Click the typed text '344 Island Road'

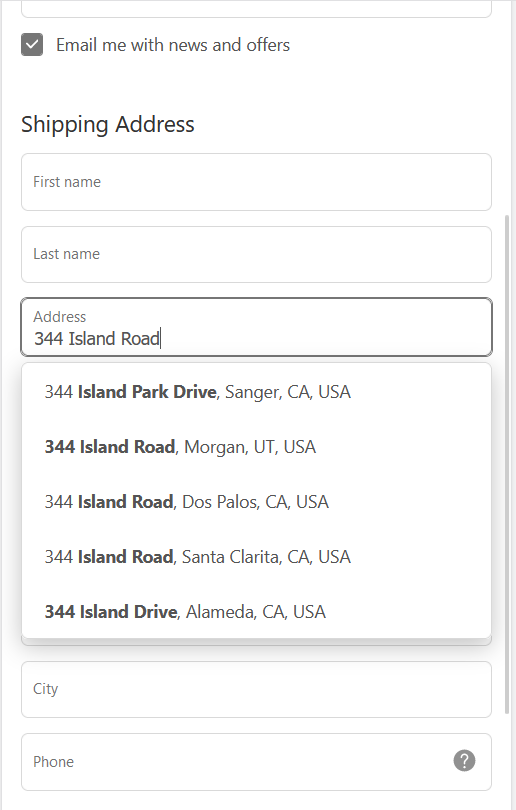(x=97, y=339)
